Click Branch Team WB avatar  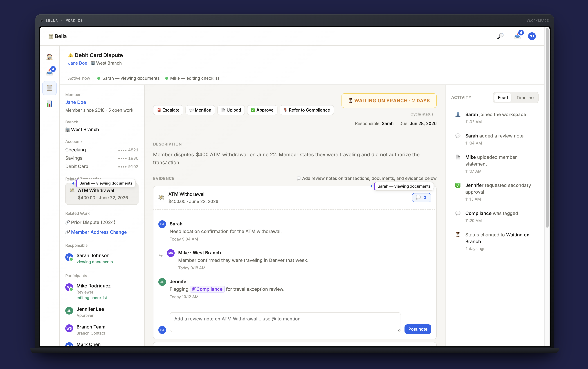click(x=69, y=328)
